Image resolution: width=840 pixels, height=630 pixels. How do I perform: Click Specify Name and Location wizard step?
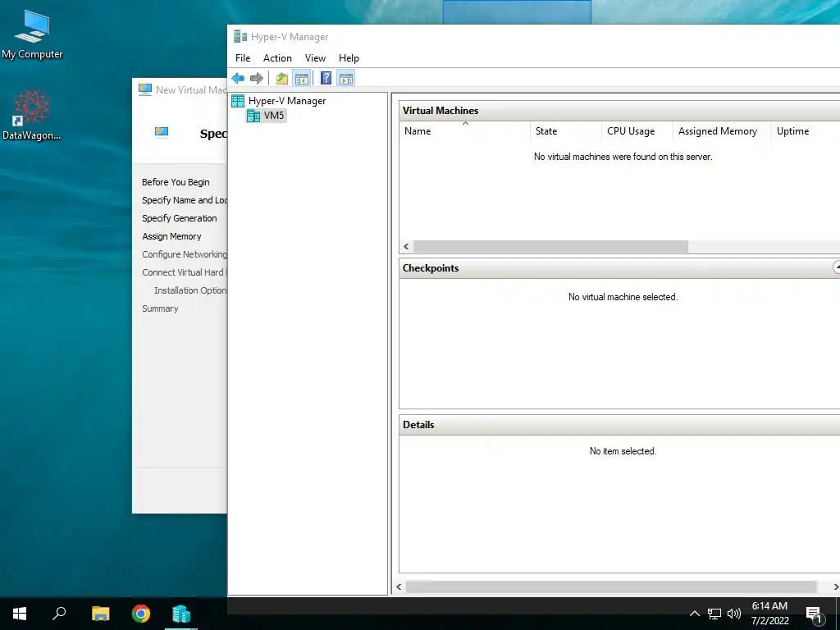click(185, 200)
